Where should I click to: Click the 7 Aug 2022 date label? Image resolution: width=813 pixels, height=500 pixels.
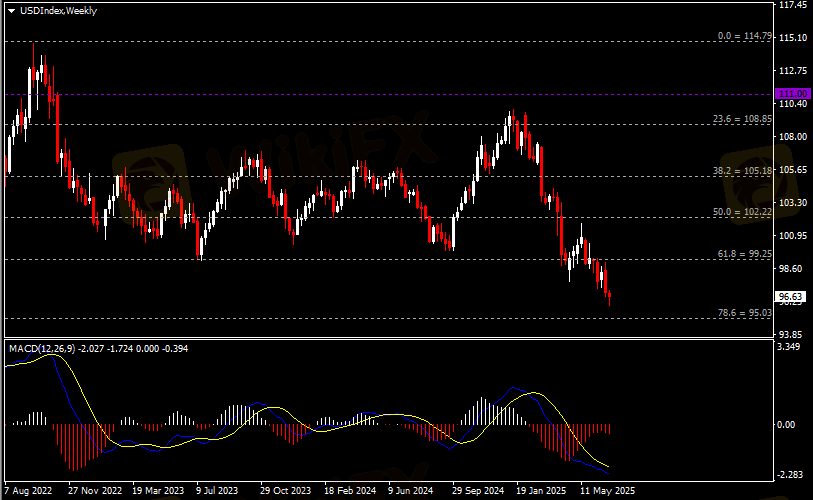coord(28,491)
